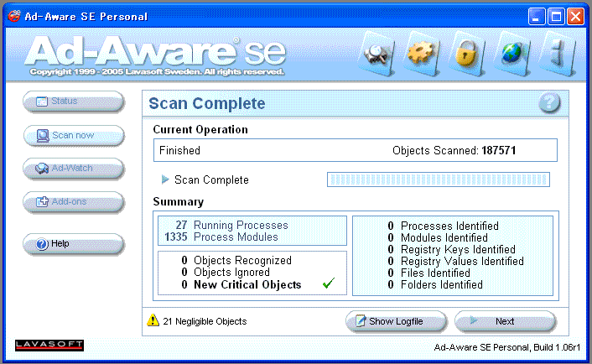592x364 pixels.
Task: Click '0 Registry Keys Identified' row
Action: click(x=452, y=249)
